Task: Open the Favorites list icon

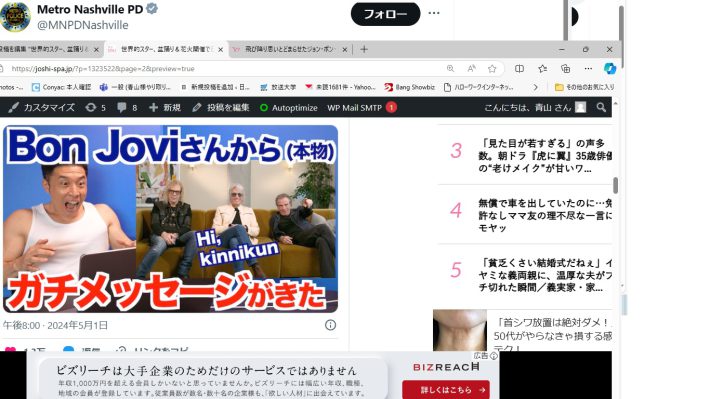Action: pos(542,69)
